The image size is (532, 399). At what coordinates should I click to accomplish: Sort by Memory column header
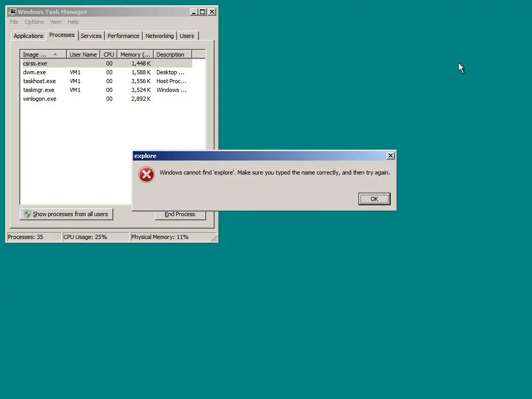[x=136, y=55]
